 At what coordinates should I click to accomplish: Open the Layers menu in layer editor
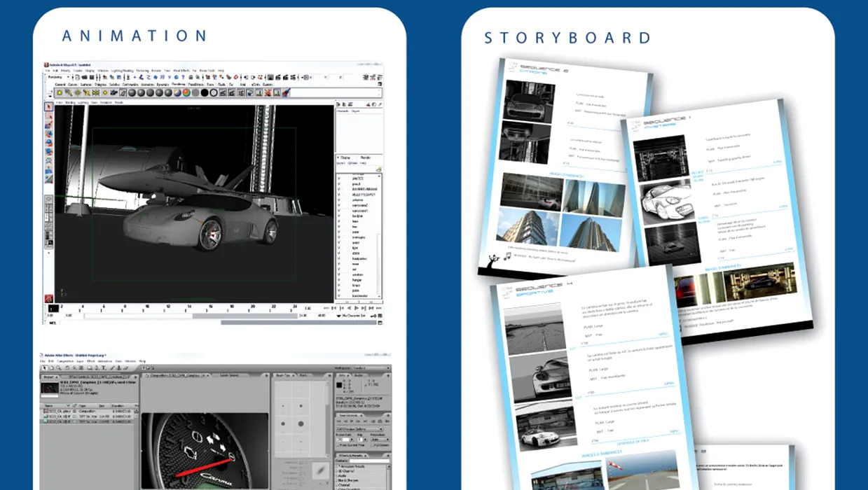point(340,163)
